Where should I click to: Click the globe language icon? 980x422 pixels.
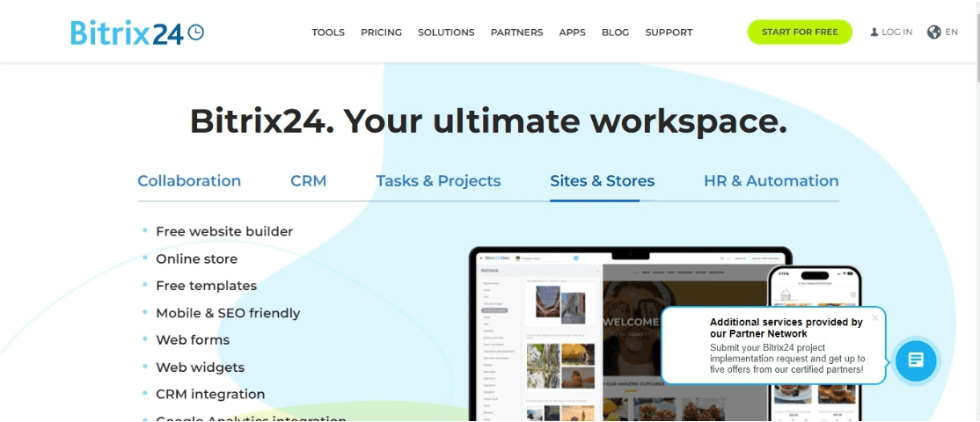(933, 32)
